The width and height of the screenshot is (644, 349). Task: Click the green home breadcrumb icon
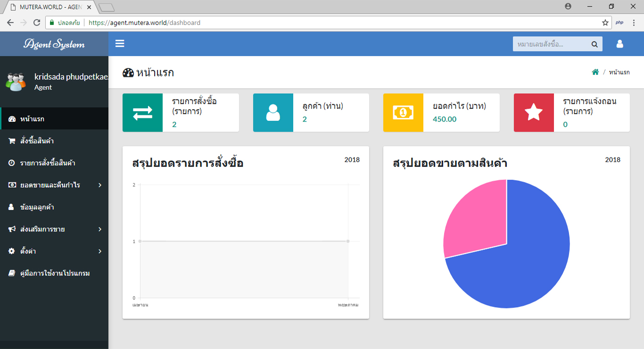click(595, 72)
